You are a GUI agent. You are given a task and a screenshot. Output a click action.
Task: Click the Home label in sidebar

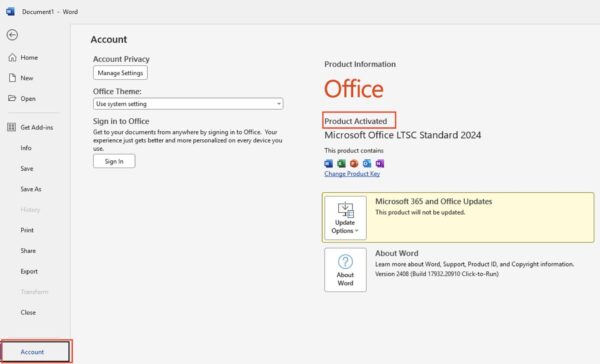29,57
